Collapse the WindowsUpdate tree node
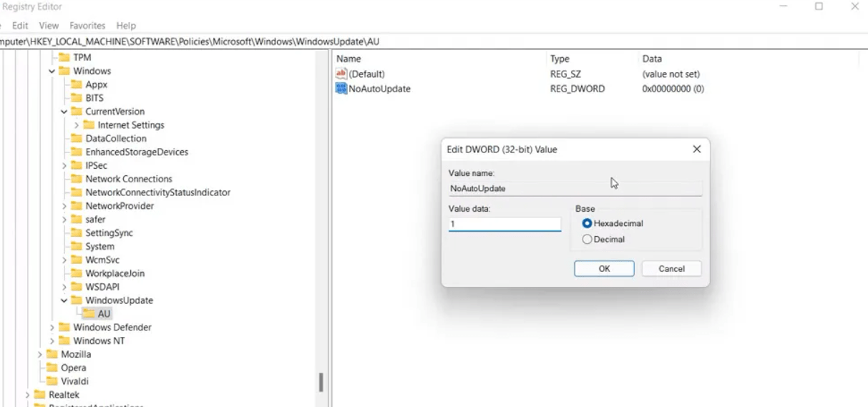Screen dimensions: 868x407 64,300
